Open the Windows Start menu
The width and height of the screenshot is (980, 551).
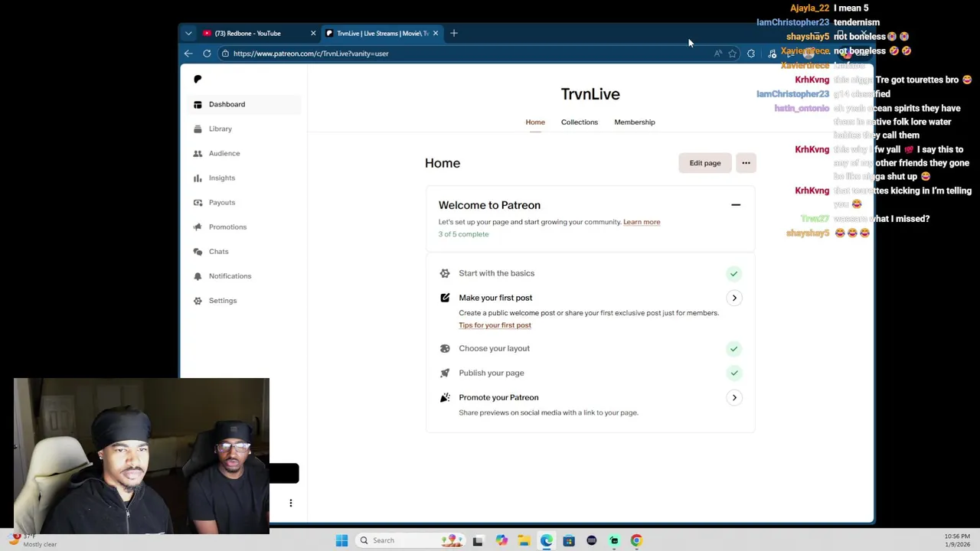tap(341, 540)
